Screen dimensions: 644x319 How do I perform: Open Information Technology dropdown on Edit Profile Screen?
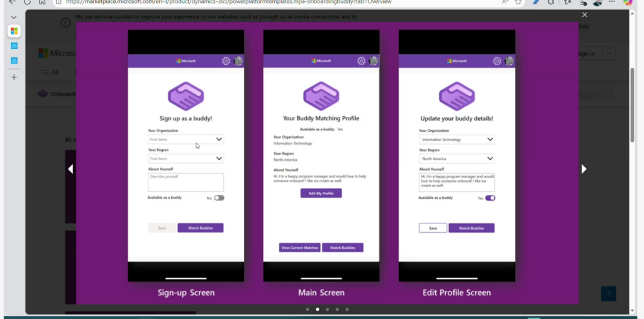click(457, 139)
